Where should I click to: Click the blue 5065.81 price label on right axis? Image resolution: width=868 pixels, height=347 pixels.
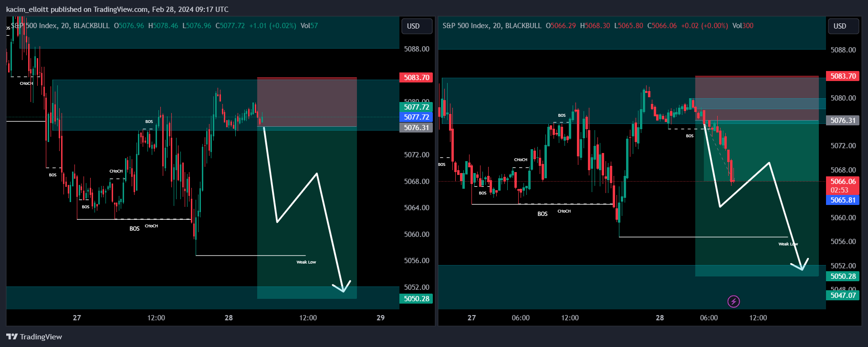coord(843,200)
